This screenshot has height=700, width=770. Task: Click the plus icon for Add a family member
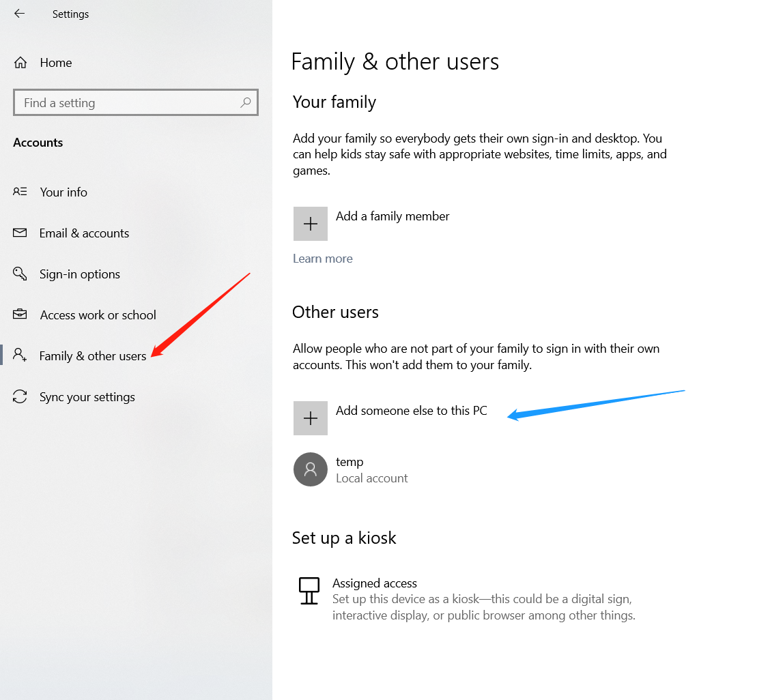tap(311, 224)
